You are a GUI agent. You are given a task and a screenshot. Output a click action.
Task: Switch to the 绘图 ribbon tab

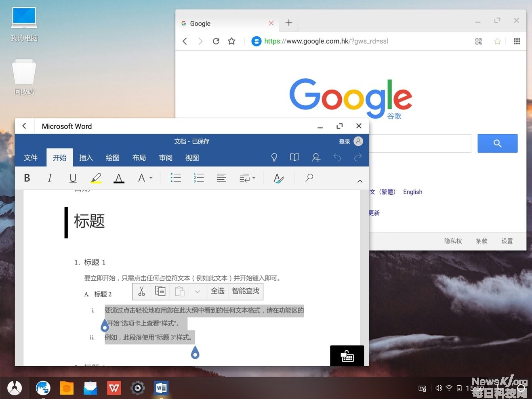(x=113, y=158)
